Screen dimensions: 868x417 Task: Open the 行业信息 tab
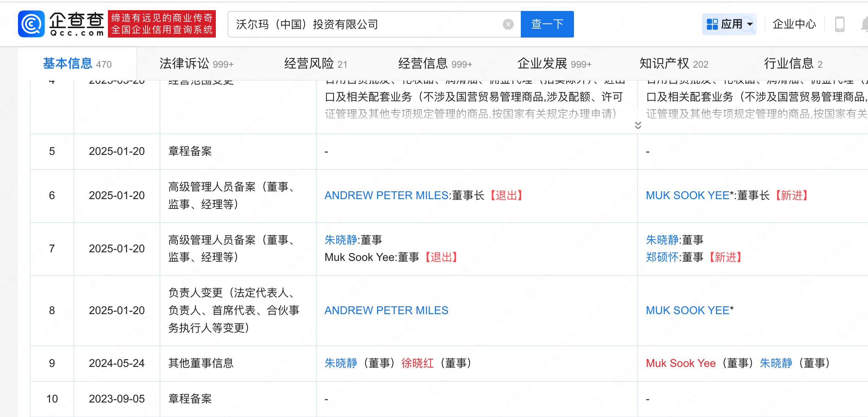[793, 63]
